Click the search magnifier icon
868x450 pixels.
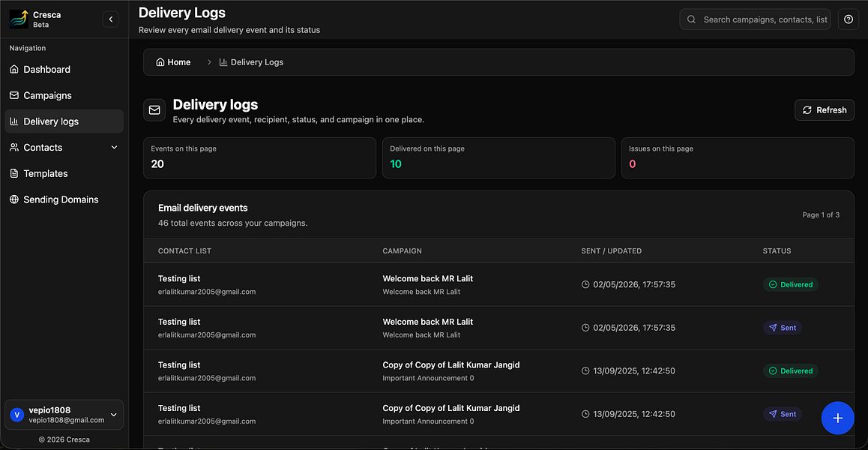tap(691, 19)
